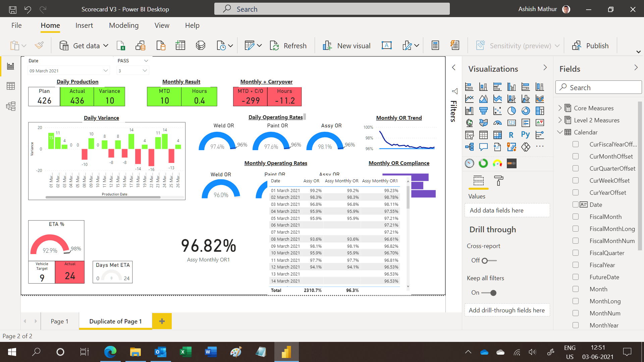The height and width of the screenshot is (362, 644).
Task: Collapse the Calendar table in Fields
Action: (x=560, y=132)
